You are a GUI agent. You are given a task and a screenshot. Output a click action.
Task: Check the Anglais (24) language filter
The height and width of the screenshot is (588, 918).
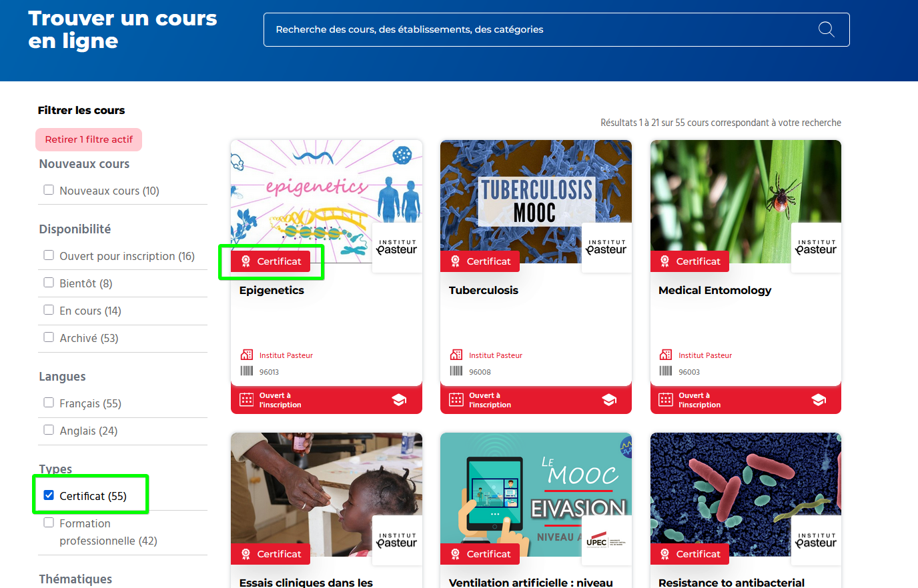tap(49, 430)
